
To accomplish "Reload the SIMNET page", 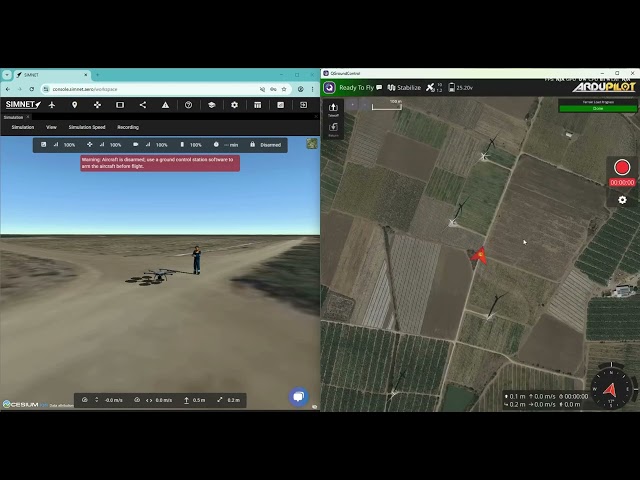I will [x=31, y=89].
